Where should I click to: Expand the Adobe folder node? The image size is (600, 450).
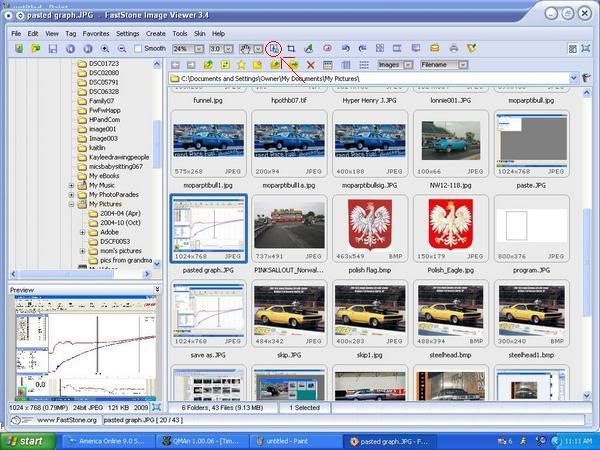click(83, 232)
